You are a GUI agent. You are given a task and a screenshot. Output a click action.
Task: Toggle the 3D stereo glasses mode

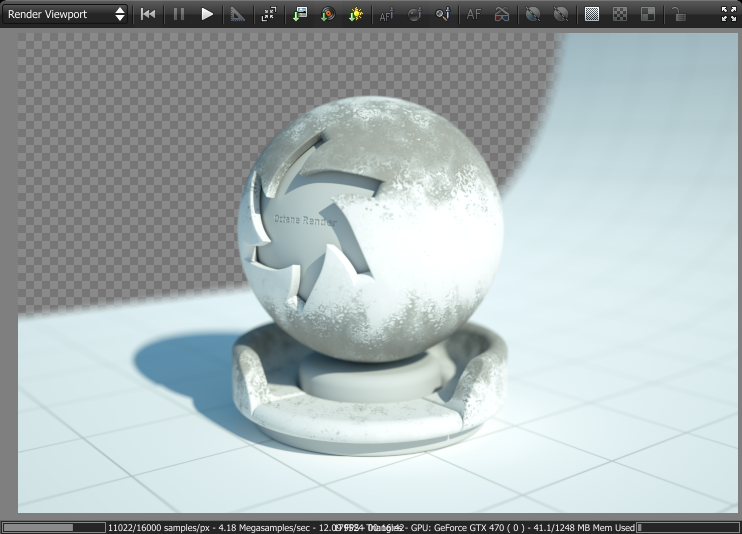(x=502, y=14)
